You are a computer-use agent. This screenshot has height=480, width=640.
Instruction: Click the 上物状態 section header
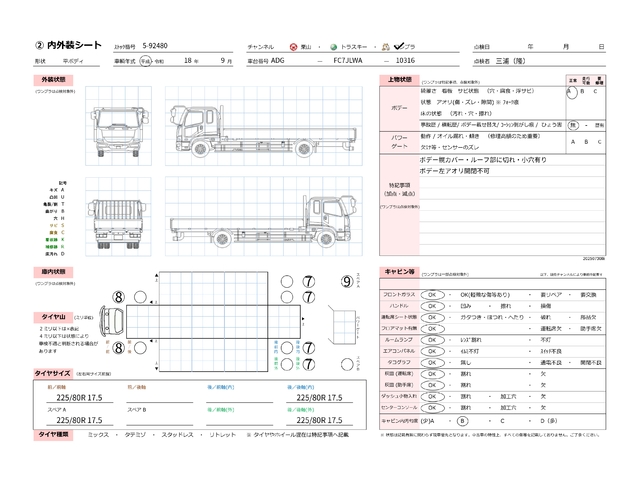(x=399, y=79)
